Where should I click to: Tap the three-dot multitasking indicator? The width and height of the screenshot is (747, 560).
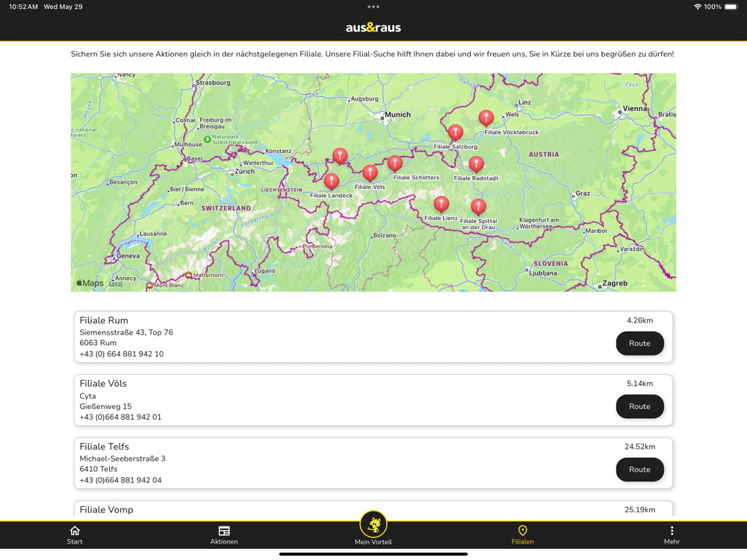tap(373, 7)
